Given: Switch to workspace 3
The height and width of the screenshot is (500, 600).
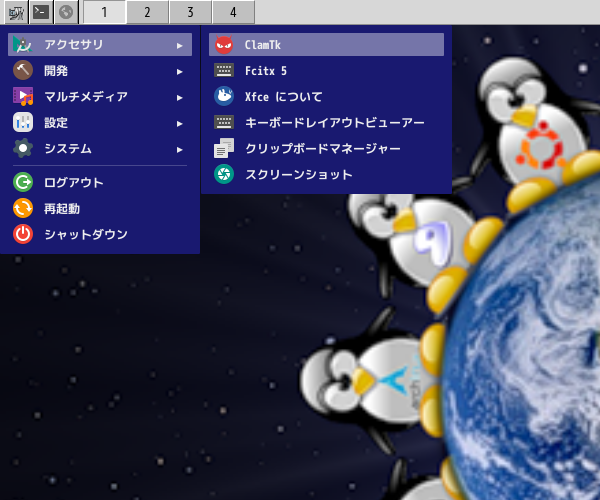Looking at the screenshot, I should 190,12.
